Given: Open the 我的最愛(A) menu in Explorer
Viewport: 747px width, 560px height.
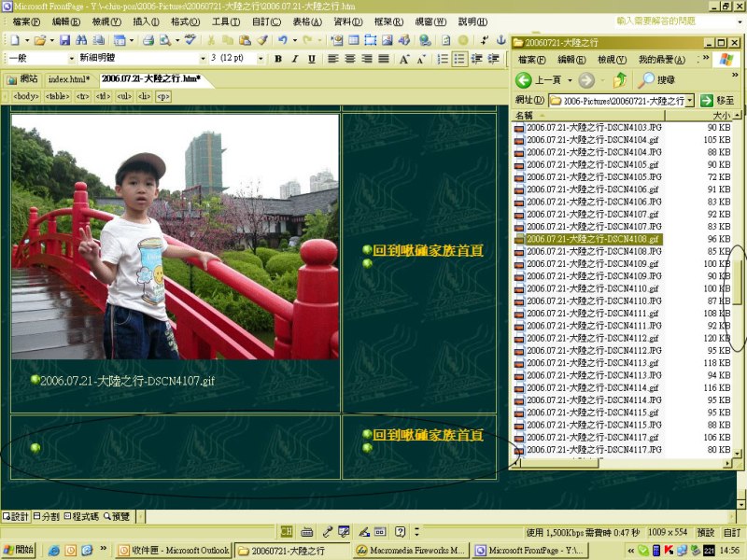Looking at the screenshot, I should coord(662,60).
